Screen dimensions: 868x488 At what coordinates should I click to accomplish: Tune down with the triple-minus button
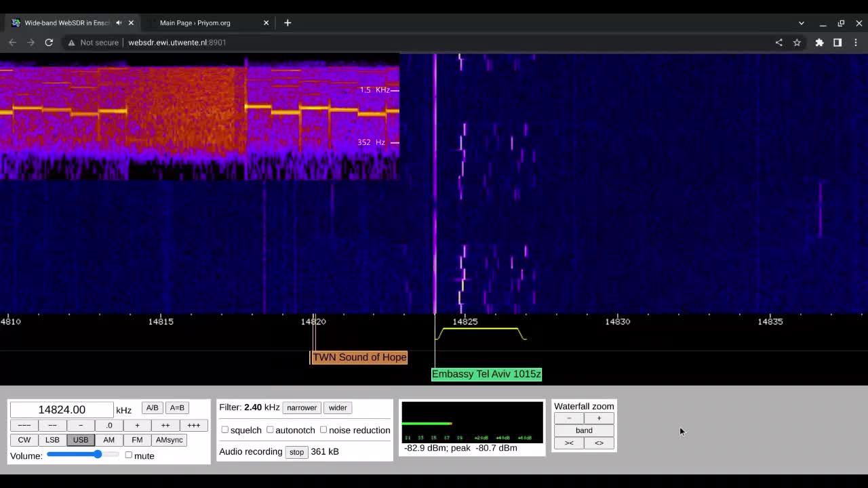click(24, 425)
